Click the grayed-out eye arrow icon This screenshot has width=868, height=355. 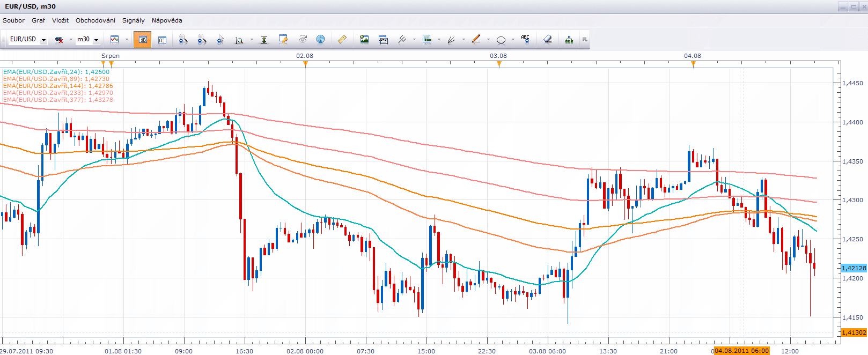click(303, 40)
